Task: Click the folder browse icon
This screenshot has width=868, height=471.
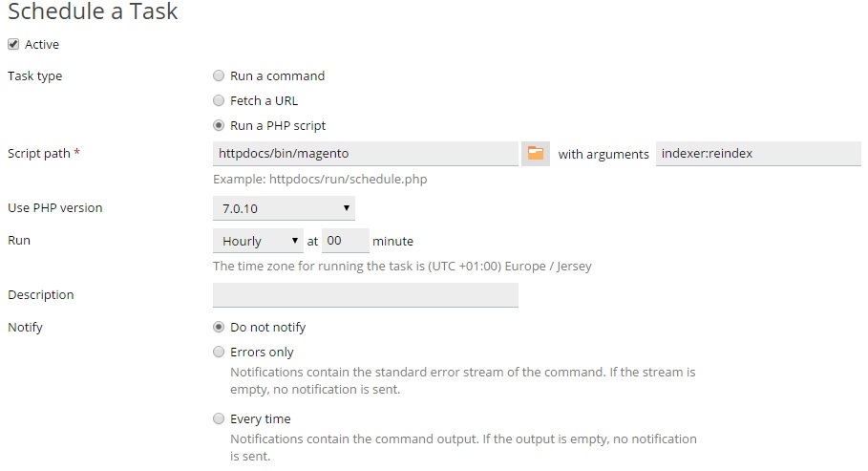Action: (x=536, y=153)
